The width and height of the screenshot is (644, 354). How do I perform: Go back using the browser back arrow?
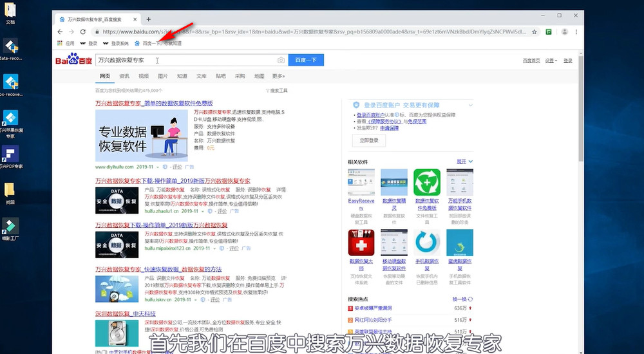click(60, 32)
